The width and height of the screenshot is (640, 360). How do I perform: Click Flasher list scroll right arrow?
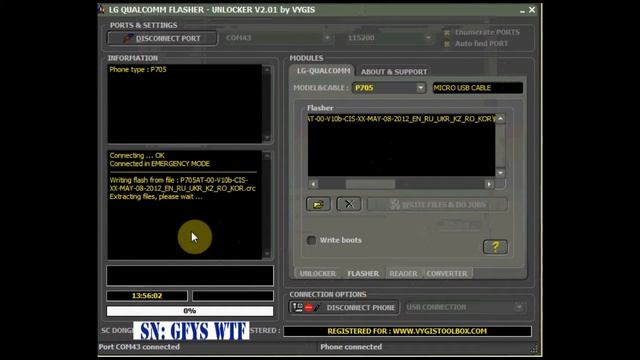click(489, 184)
